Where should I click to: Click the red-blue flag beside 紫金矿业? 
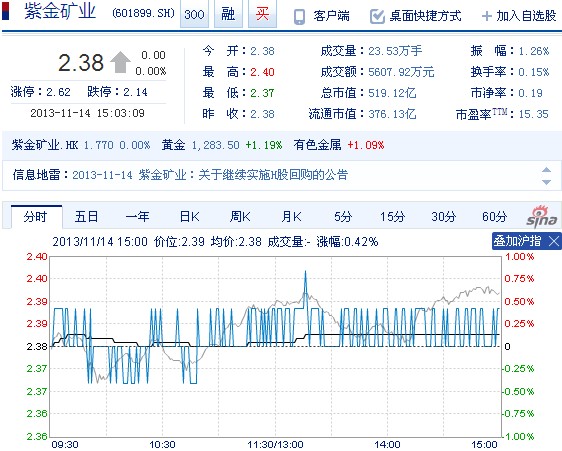5,11
